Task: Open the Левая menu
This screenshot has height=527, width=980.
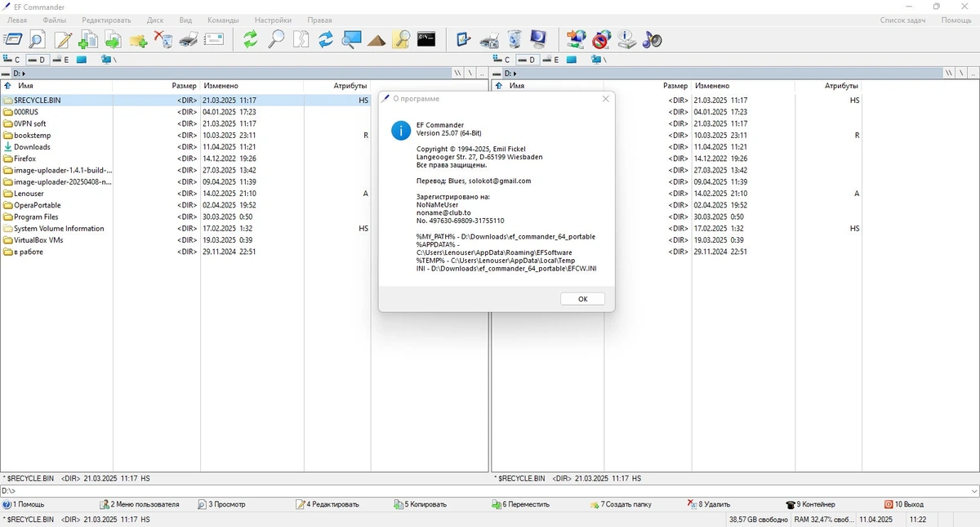Action: [x=17, y=20]
